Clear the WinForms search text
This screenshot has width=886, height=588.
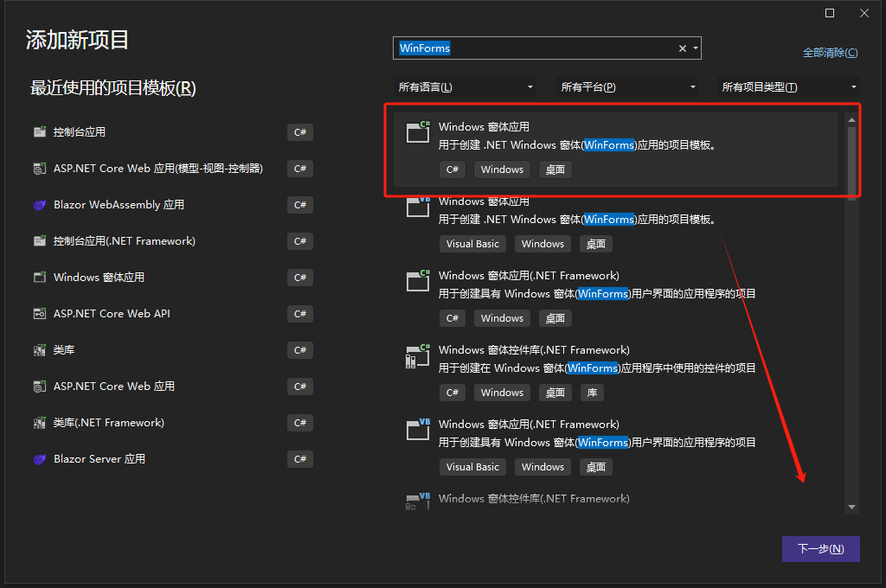pyautogui.click(x=683, y=48)
